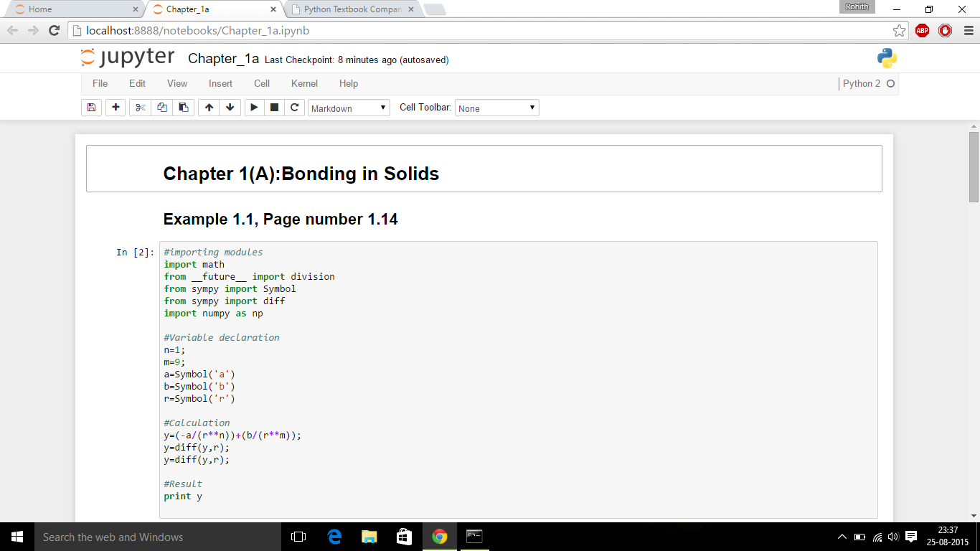The image size is (980, 551).
Task: Move selected cell down with arrow icon
Action: (230, 108)
